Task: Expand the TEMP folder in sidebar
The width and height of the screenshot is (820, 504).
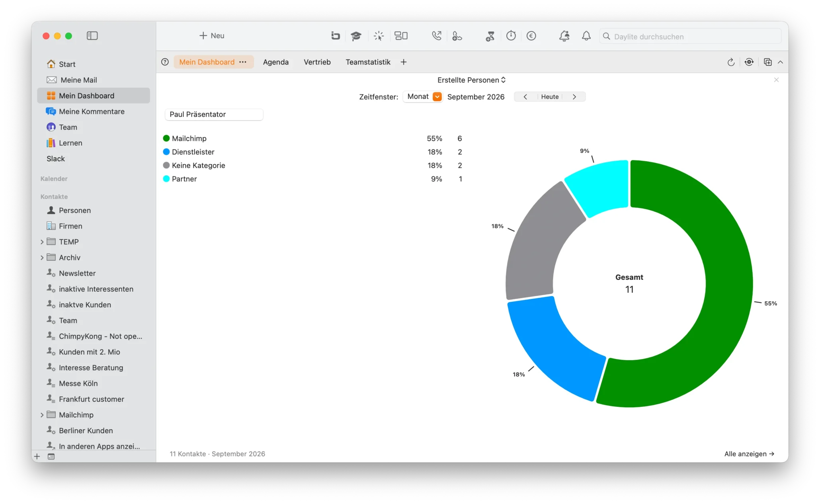Action: (42, 242)
